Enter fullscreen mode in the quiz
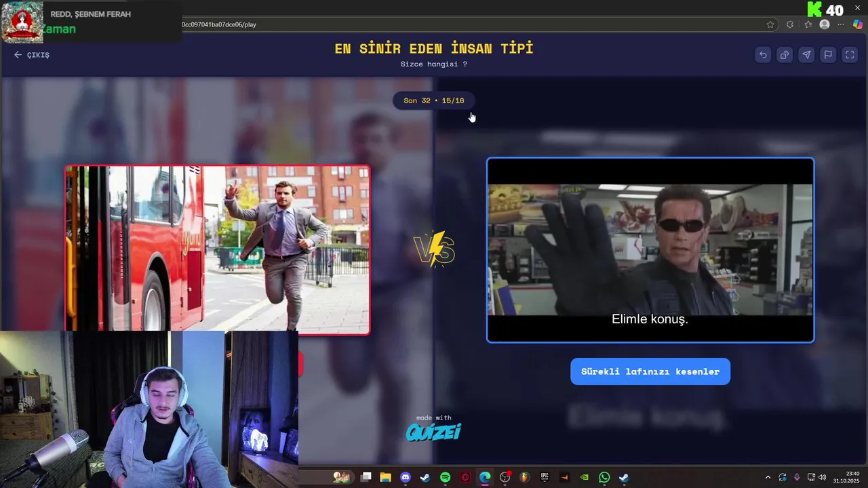 (850, 55)
